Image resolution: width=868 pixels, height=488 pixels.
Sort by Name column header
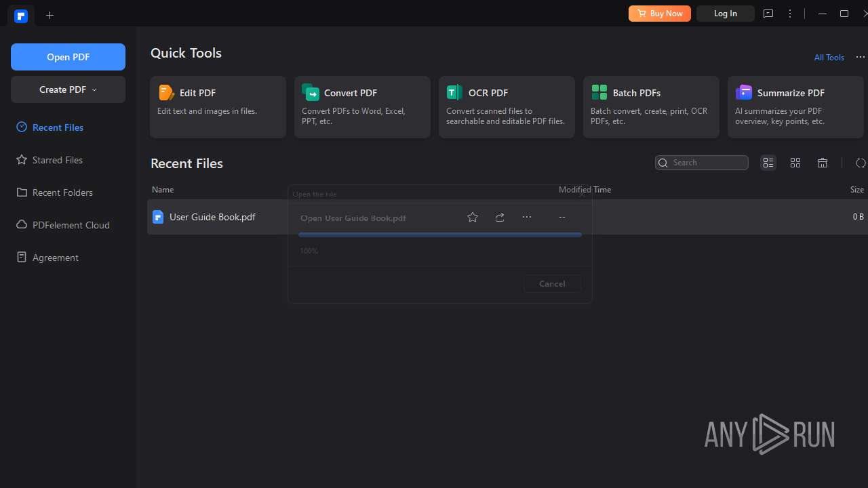(x=163, y=190)
